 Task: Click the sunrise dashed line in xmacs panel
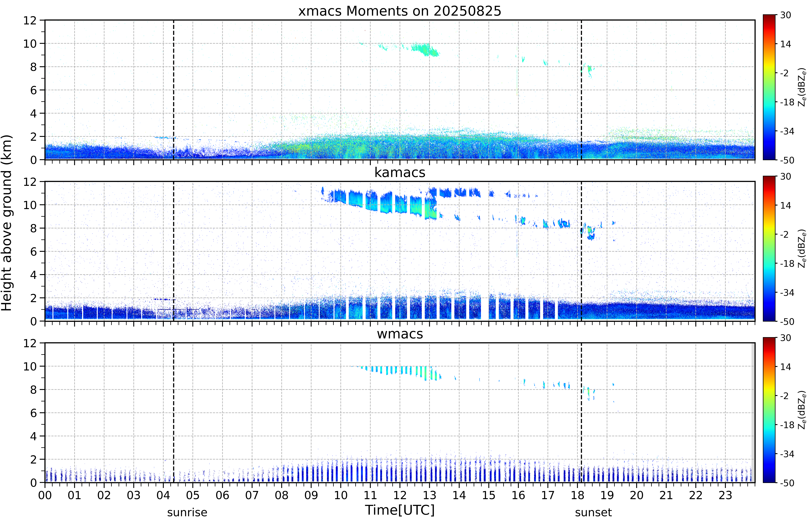click(x=173, y=90)
